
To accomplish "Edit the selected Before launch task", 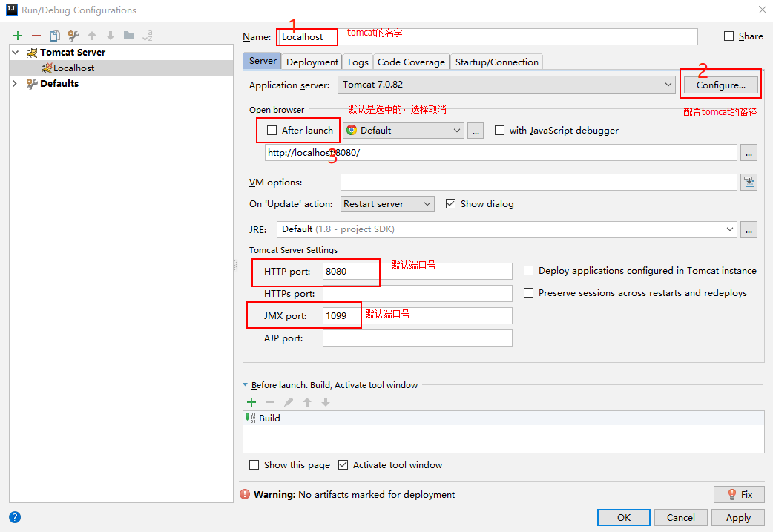I will point(289,402).
